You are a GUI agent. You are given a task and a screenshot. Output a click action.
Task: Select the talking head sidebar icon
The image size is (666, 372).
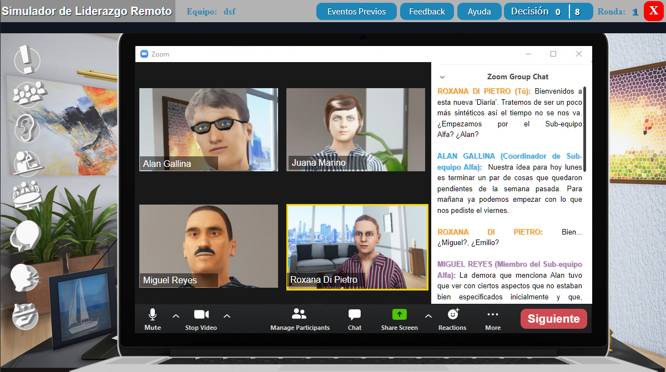[x=25, y=277]
